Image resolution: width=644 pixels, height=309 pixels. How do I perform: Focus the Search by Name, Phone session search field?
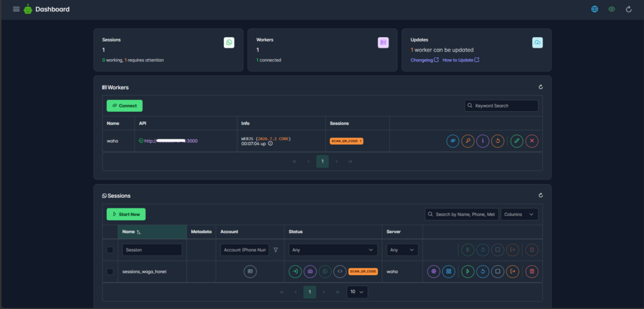click(x=462, y=214)
